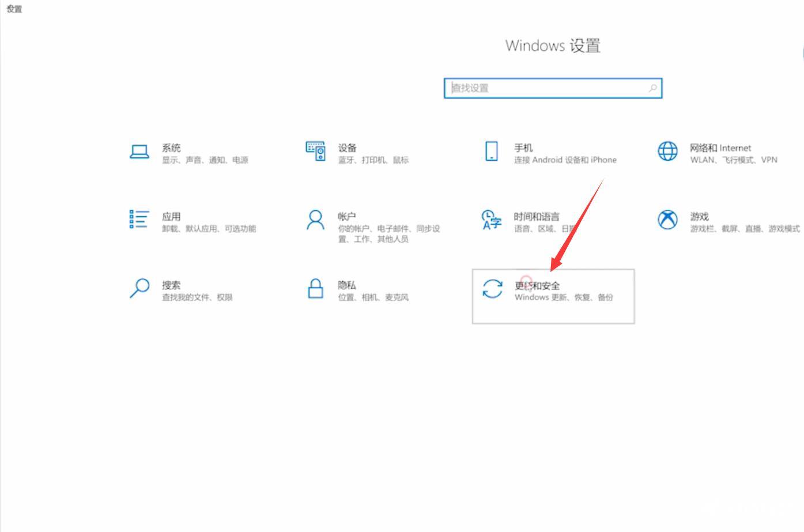Click the text 你的帐户、电子邮件、同步设置
The height and width of the screenshot is (532, 804).
pos(389,233)
